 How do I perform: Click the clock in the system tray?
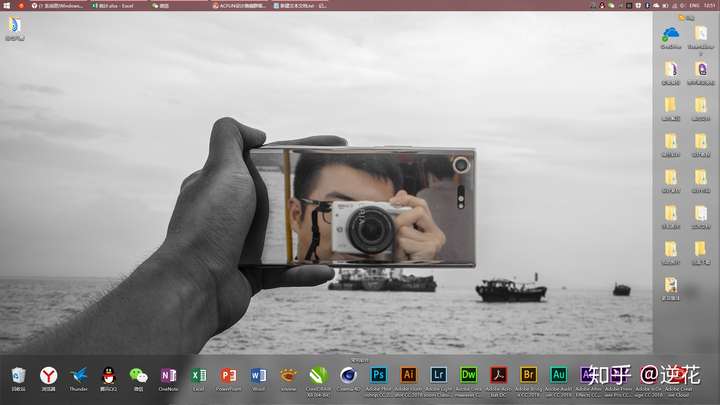click(710, 6)
